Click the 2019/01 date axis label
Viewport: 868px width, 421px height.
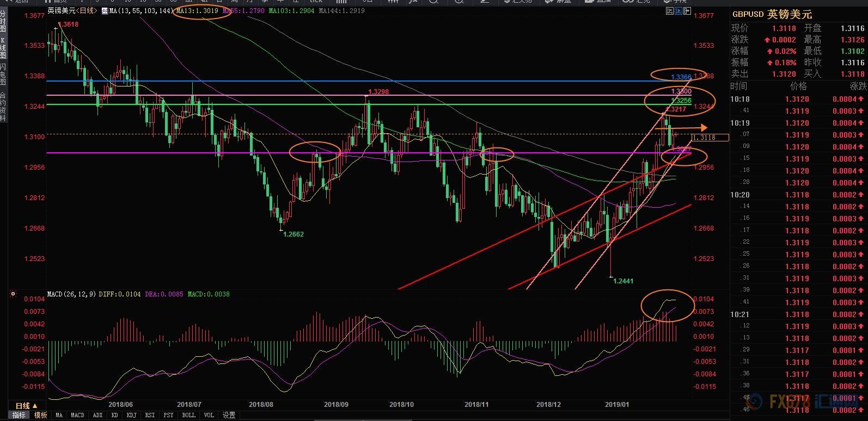618,405
